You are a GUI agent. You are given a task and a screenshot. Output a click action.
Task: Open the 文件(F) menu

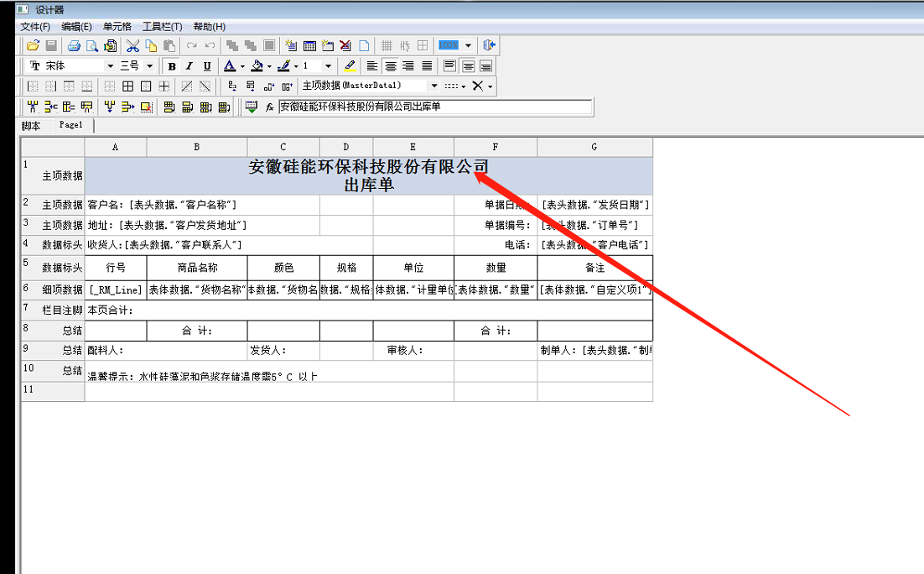click(35, 27)
